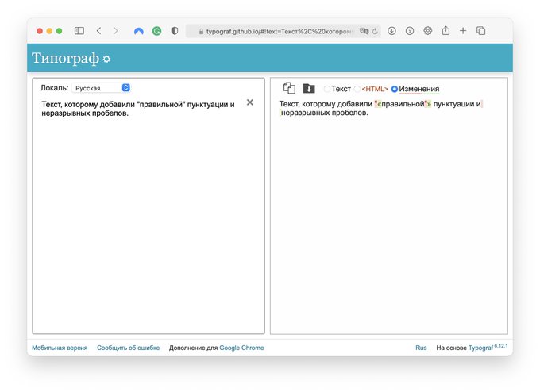
Task: Open the green Grammarly extension icon
Action: 156,31
